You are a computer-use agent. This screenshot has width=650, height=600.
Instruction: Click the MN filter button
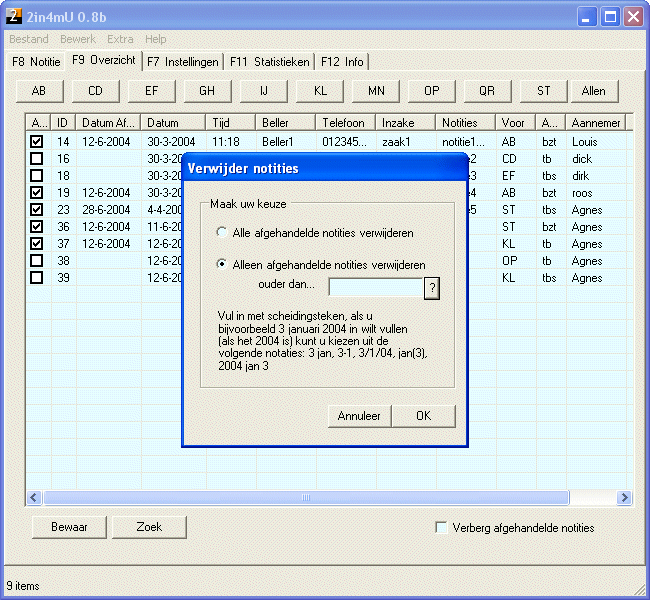(376, 91)
